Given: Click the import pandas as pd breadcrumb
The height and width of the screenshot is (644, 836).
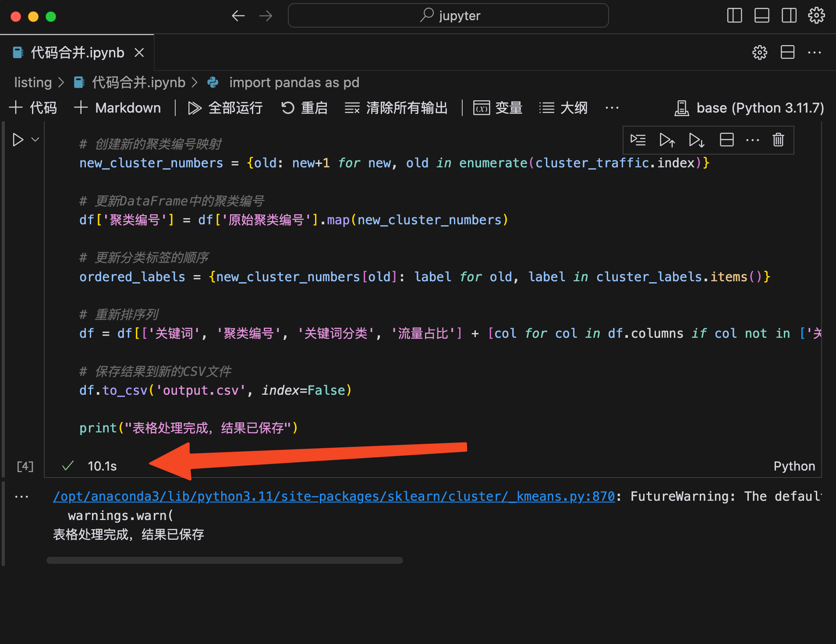Looking at the screenshot, I should 283,82.
